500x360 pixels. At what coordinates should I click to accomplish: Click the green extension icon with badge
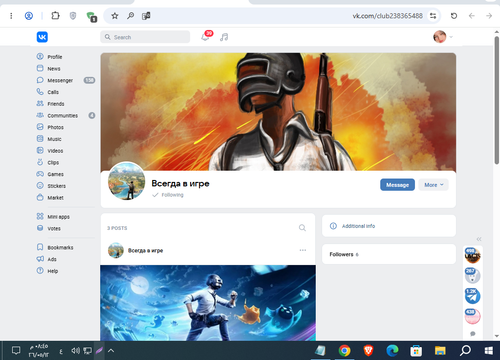91,17
